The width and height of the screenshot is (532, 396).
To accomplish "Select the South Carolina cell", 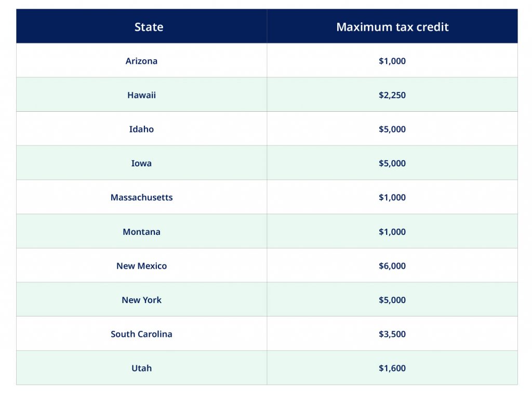I will click(141, 334).
